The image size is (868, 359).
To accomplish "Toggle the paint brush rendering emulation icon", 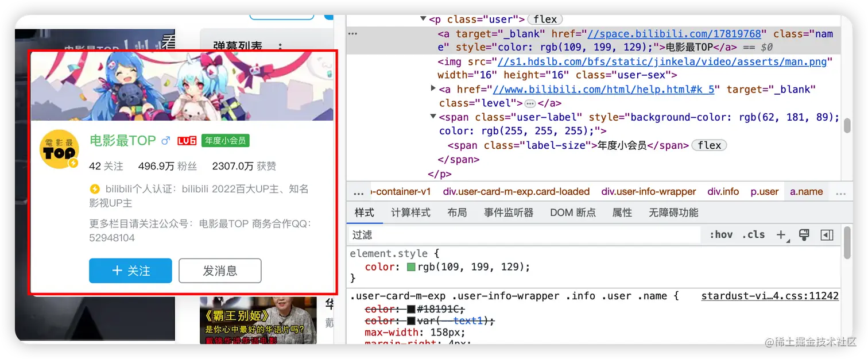I will click(x=804, y=234).
